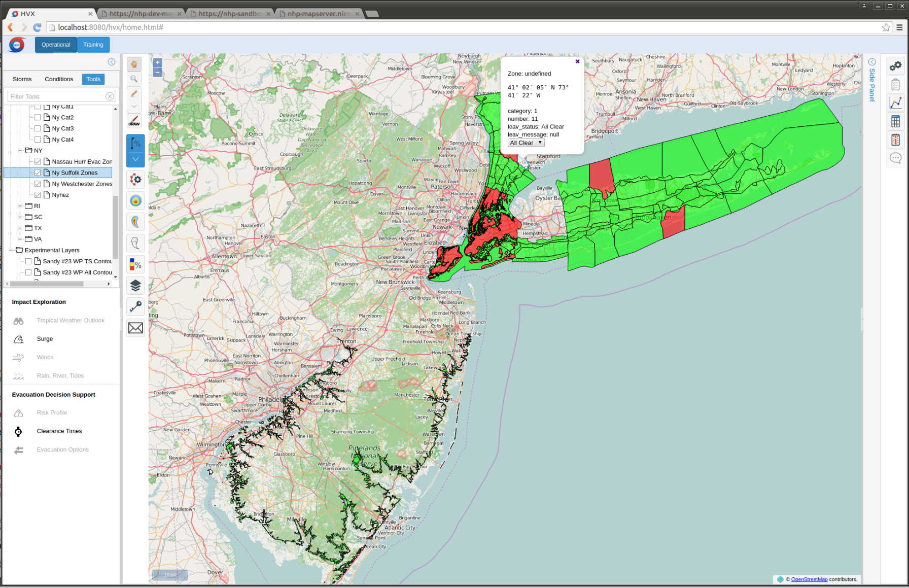
Task: Enable the Ny Cat3 layer checkbox
Action: coord(38,128)
